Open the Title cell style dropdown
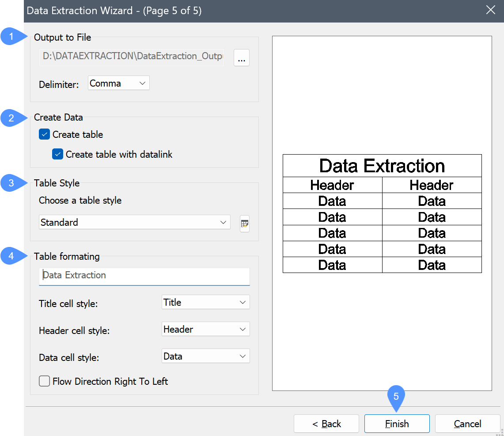 click(205, 303)
